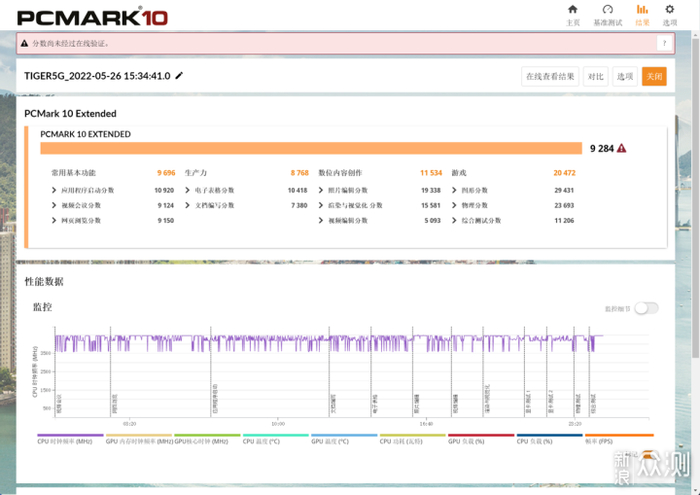
Task: Click the 生产力 score 8 768
Action: pos(300,173)
